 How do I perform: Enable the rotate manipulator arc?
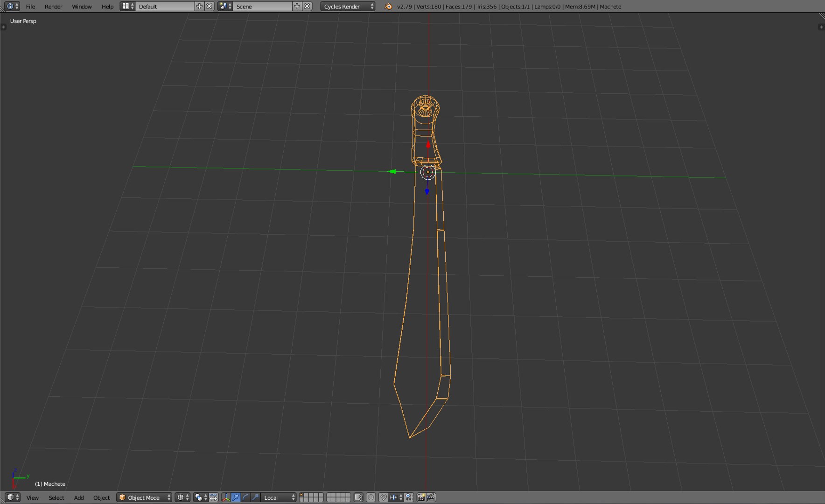[x=246, y=497]
